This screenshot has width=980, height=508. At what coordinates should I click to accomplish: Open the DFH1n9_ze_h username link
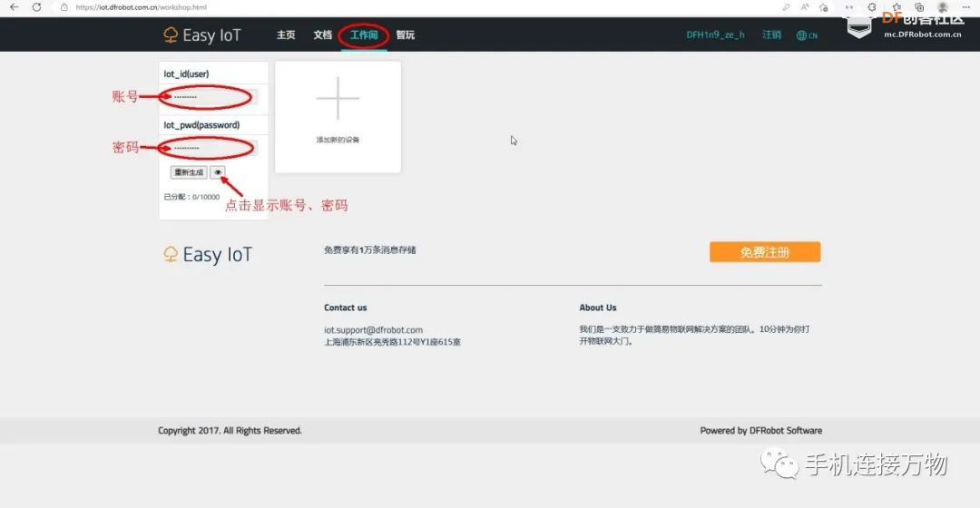point(716,35)
